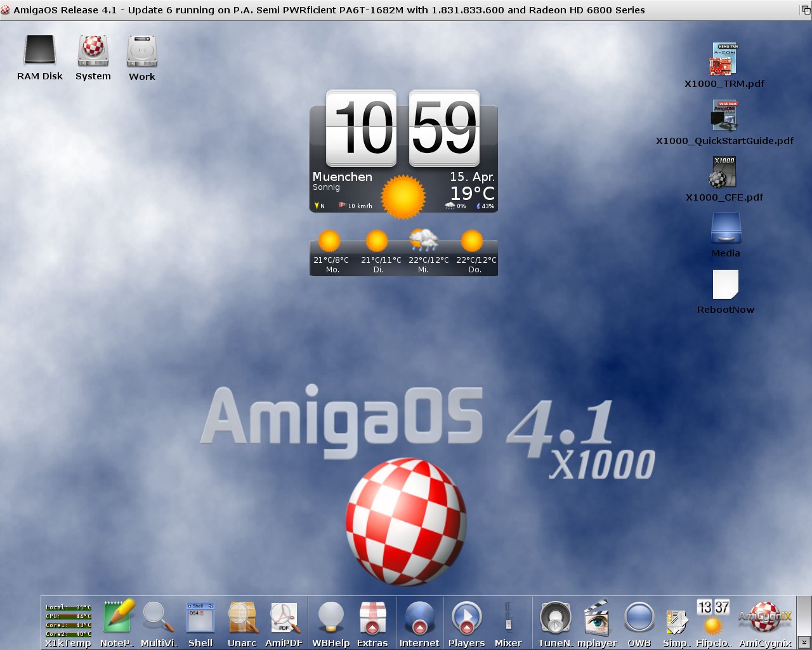
Task: Expand the Players subdock
Action: [466, 618]
